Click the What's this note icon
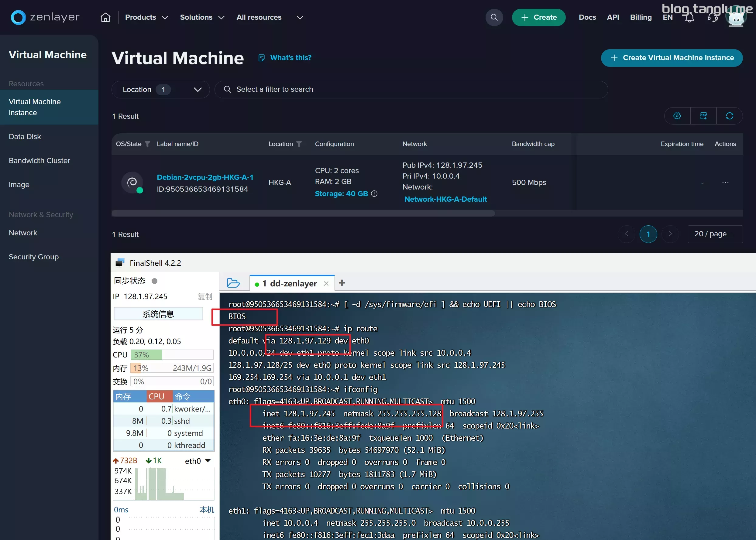756x540 pixels. 262,58
